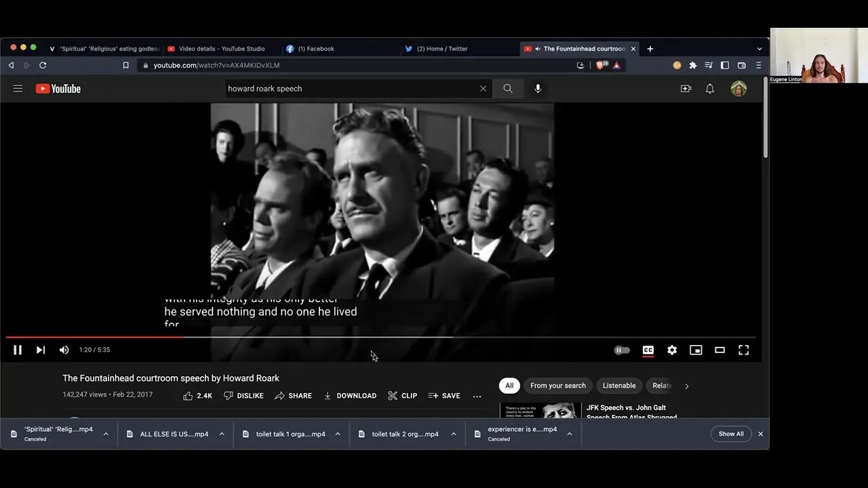Start voice search with microphone
Viewport: 868px width, 488px height.
(538, 89)
